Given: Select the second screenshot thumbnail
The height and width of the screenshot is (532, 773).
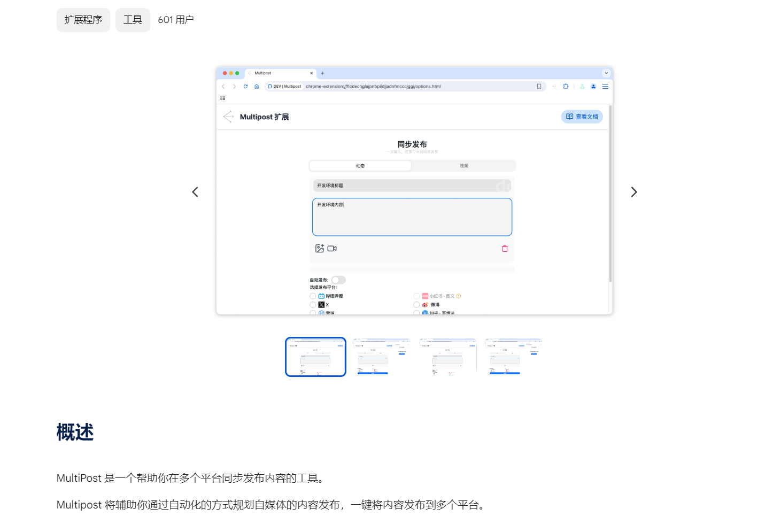Looking at the screenshot, I should 381,357.
